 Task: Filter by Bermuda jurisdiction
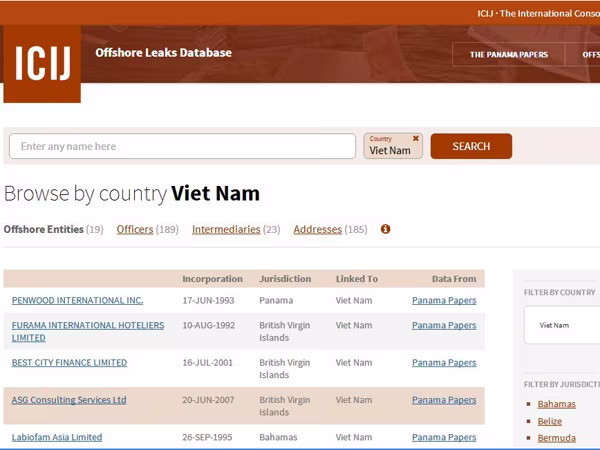(x=556, y=438)
